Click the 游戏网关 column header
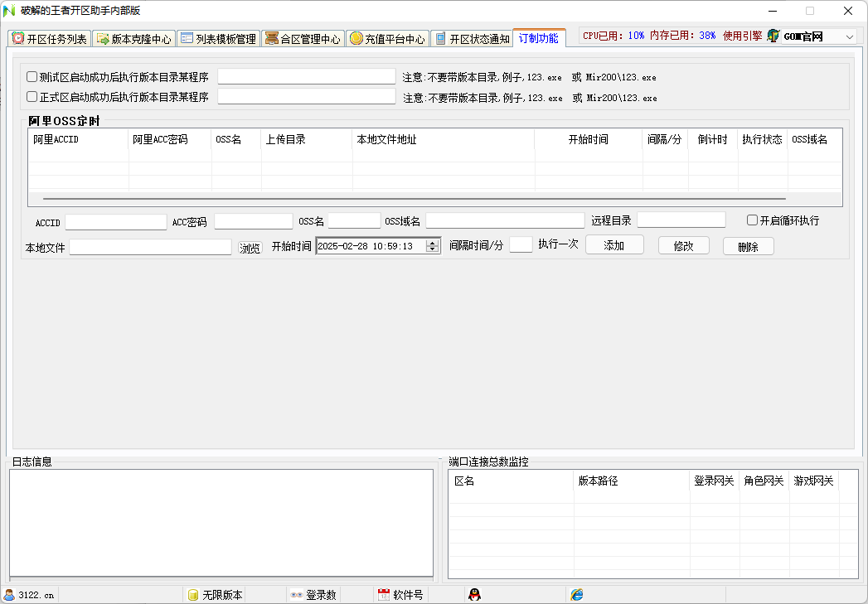 tap(814, 481)
